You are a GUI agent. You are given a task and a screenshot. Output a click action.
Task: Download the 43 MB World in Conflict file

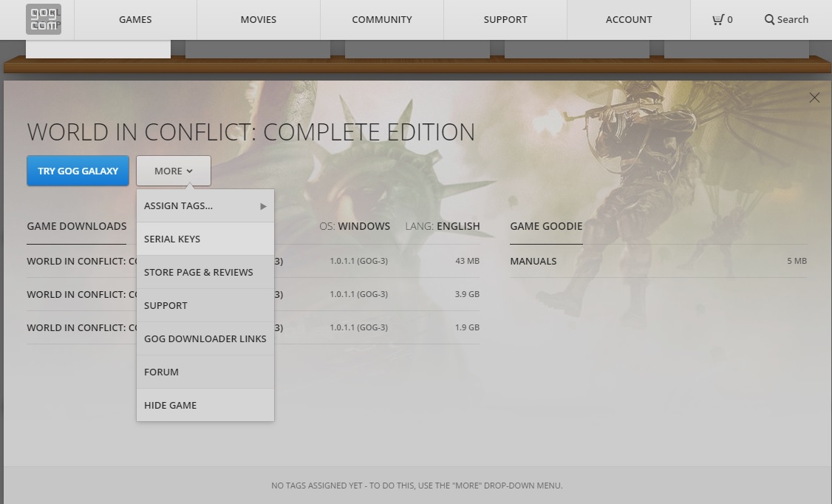253,261
